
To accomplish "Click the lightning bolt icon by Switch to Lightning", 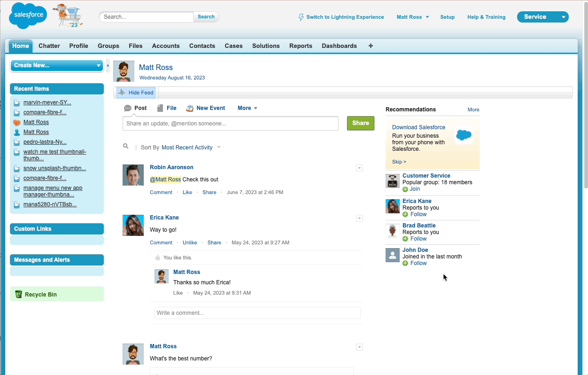I will 302,17.
